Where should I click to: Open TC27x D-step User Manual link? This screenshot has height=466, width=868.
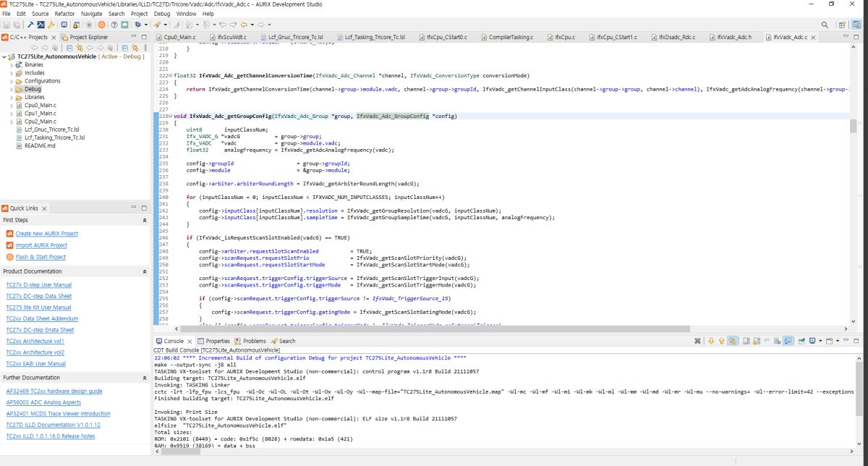[x=38, y=285]
